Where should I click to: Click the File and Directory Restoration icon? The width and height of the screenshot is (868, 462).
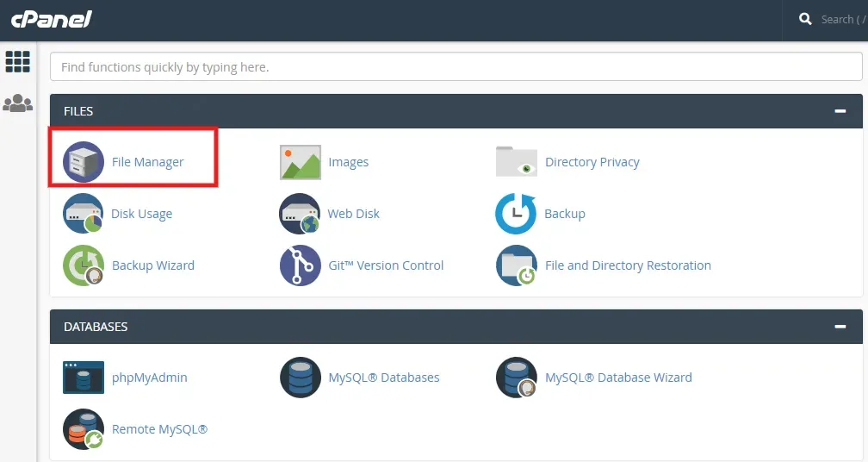[x=517, y=265]
